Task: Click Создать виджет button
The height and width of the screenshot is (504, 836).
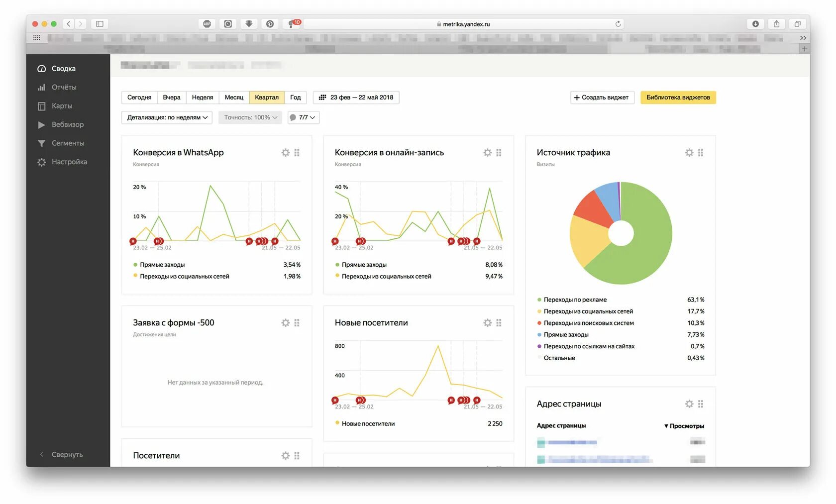Action: (x=602, y=98)
